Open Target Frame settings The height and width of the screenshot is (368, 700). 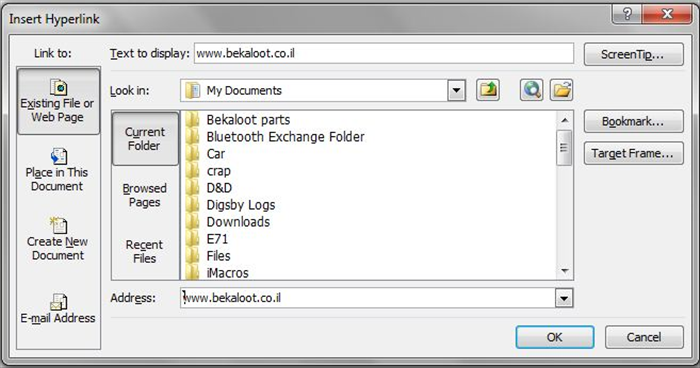pos(633,154)
